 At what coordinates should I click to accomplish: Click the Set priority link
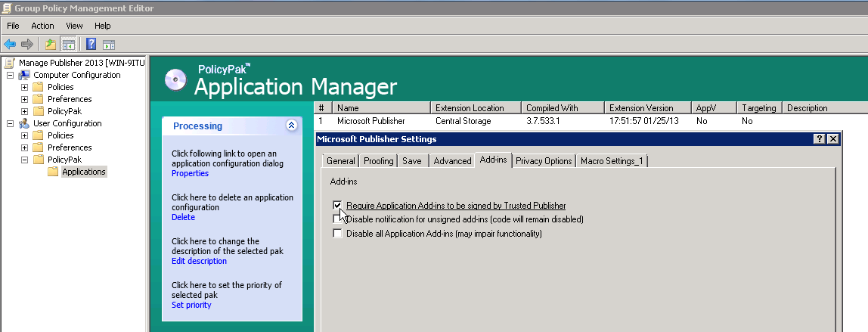click(191, 305)
